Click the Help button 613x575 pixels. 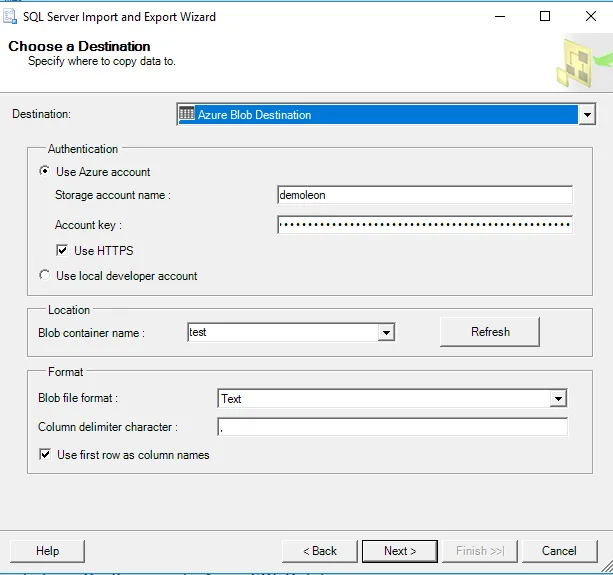coord(47,551)
